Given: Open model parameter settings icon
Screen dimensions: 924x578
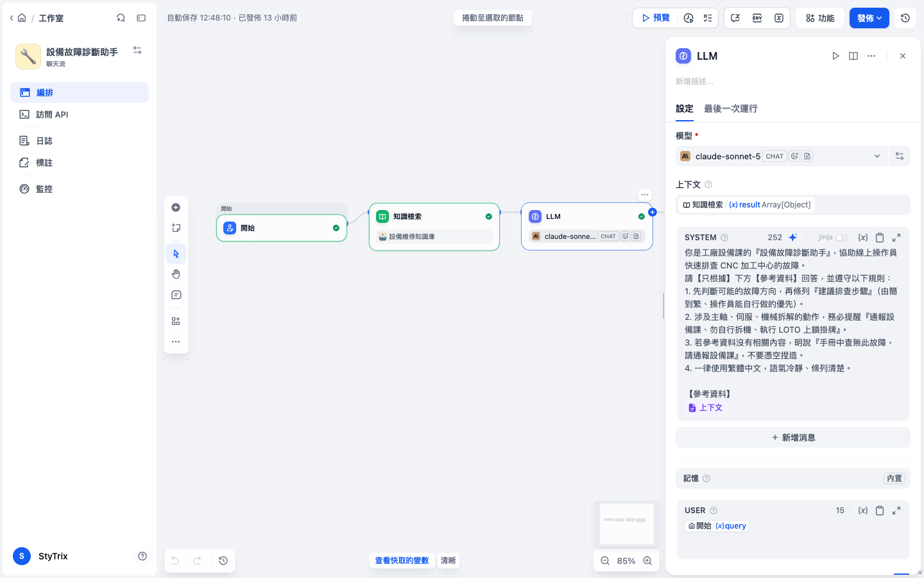Looking at the screenshot, I should [x=900, y=156].
